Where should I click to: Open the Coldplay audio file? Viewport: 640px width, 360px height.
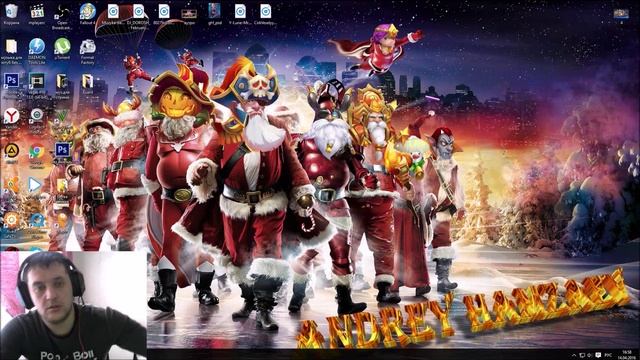coord(265,14)
